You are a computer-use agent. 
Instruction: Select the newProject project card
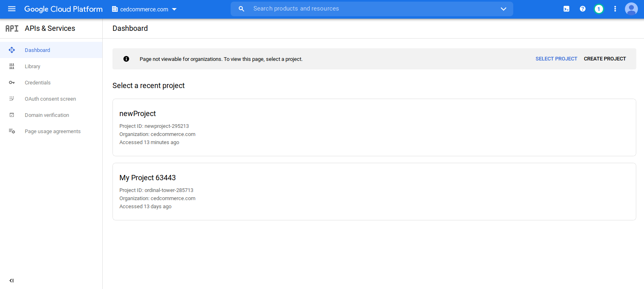coord(374,127)
